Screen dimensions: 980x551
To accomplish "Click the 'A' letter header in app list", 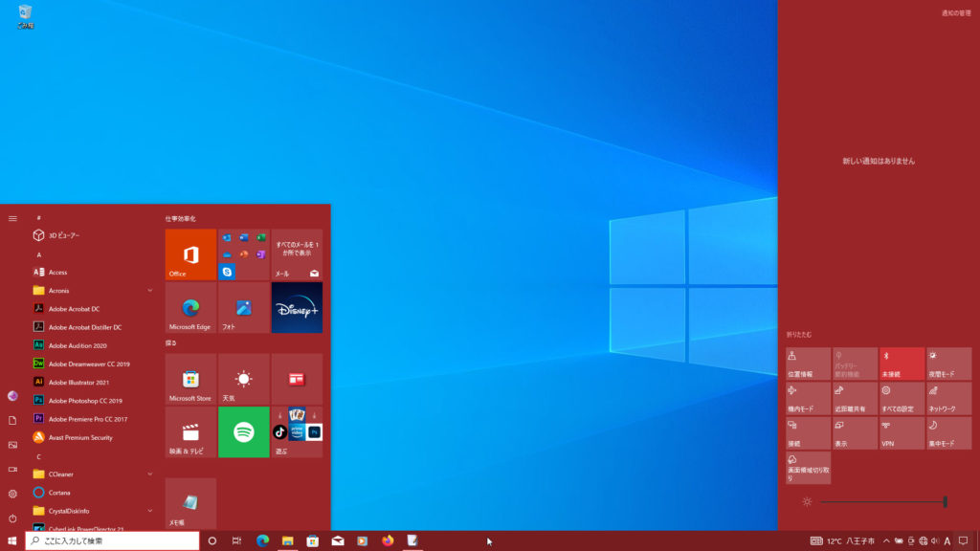I will point(38,255).
